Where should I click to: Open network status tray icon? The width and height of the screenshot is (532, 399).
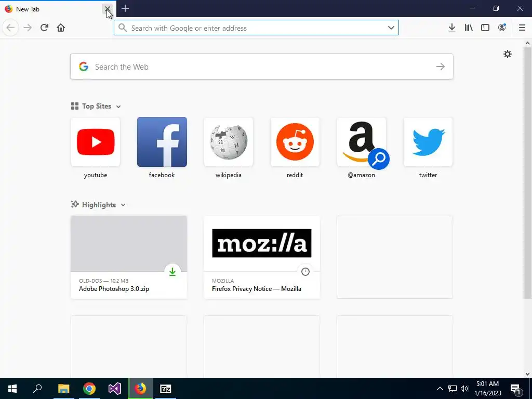[453, 389]
